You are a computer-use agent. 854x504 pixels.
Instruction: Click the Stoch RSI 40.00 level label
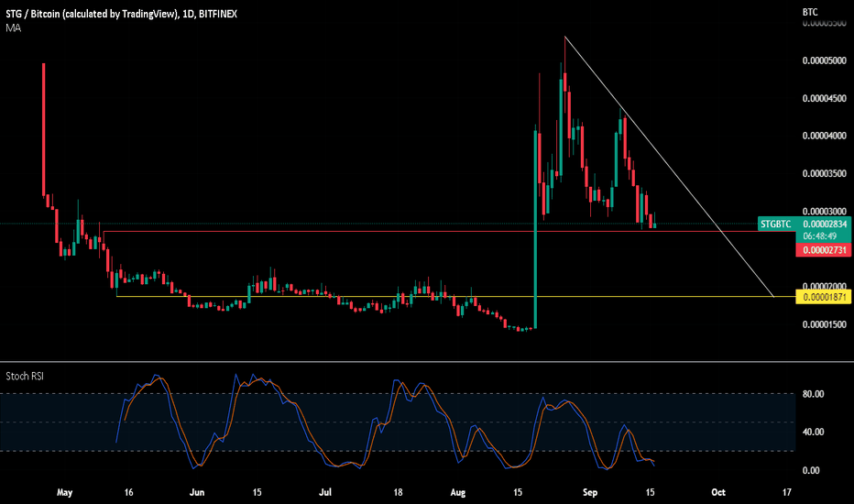click(x=813, y=433)
